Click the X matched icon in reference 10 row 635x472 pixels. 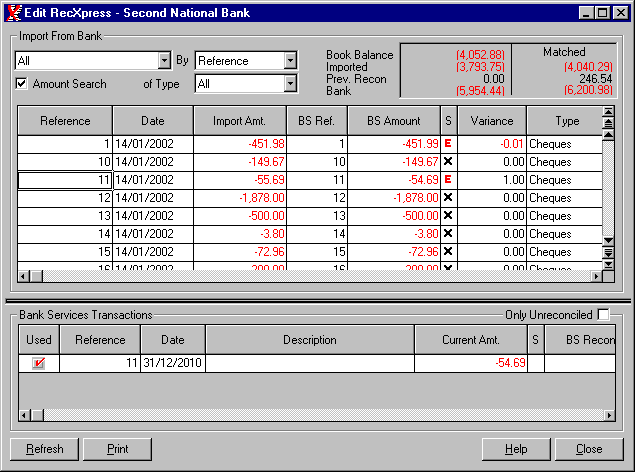click(x=448, y=162)
